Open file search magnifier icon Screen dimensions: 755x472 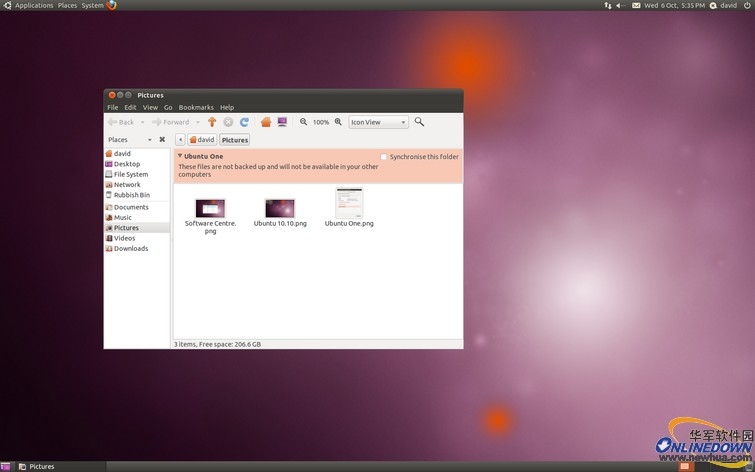click(419, 122)
